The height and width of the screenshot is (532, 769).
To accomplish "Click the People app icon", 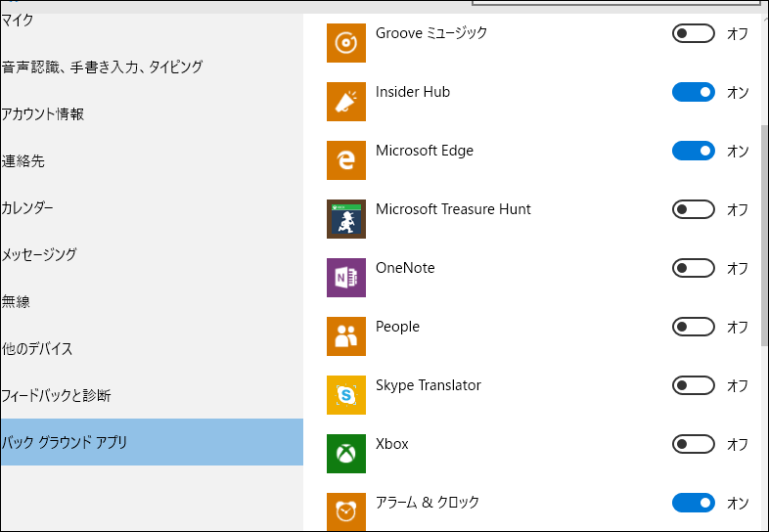I will [346, 336].
